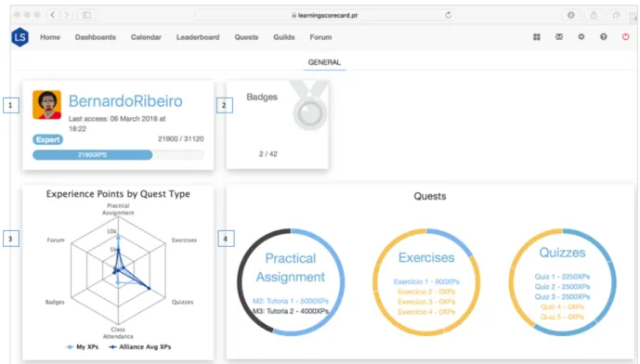The image size is (640, 364).
Task: Click the learningscorecard.pt address bar
Action: (324, 15)
